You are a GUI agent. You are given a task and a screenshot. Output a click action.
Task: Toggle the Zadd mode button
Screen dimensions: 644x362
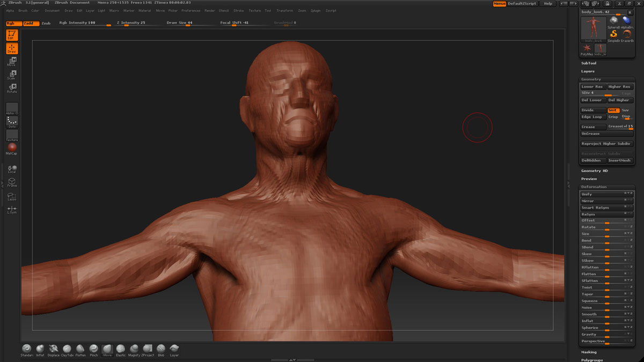30,23
